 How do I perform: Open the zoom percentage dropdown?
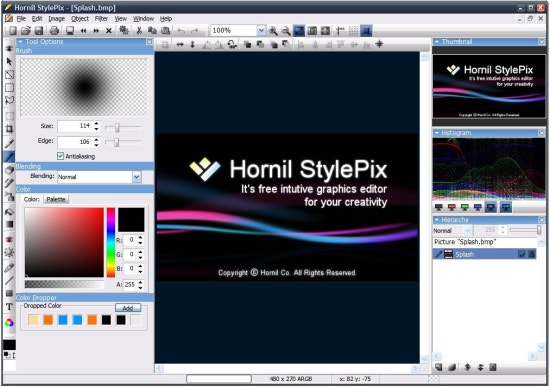261,31
